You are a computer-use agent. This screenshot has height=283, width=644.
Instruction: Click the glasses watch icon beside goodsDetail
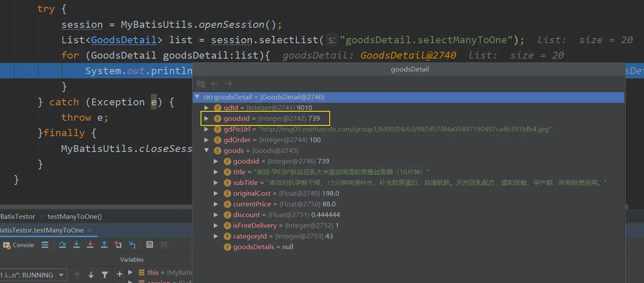(x=208, y=97)
